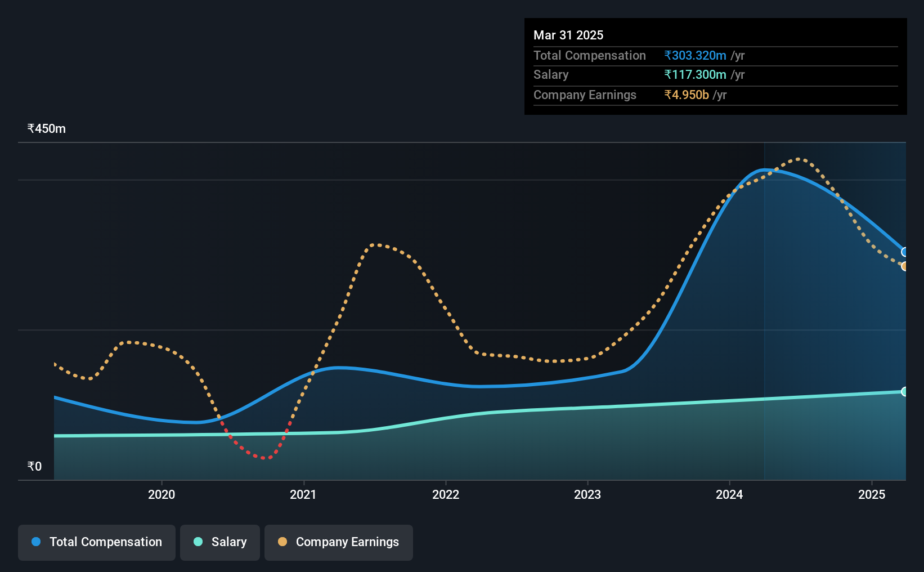Click the Total Compensation tooltip row label
924x572 pixels.
tap(590, 55)
